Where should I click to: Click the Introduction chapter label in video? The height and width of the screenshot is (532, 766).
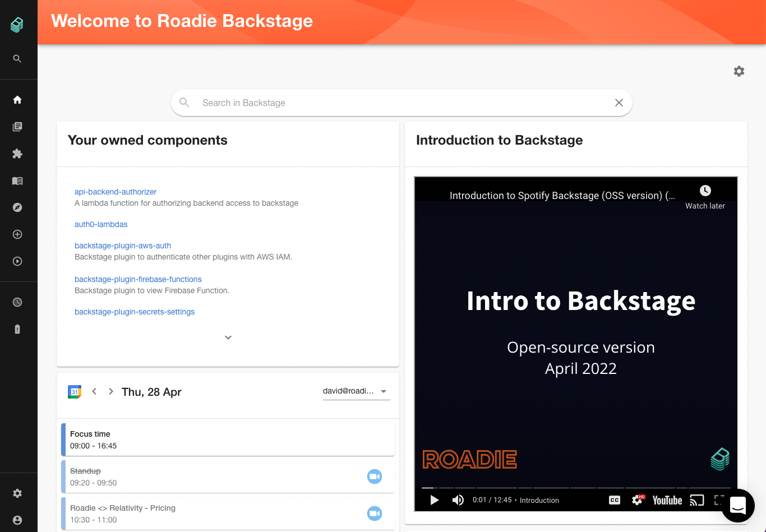tap(539, 500)
